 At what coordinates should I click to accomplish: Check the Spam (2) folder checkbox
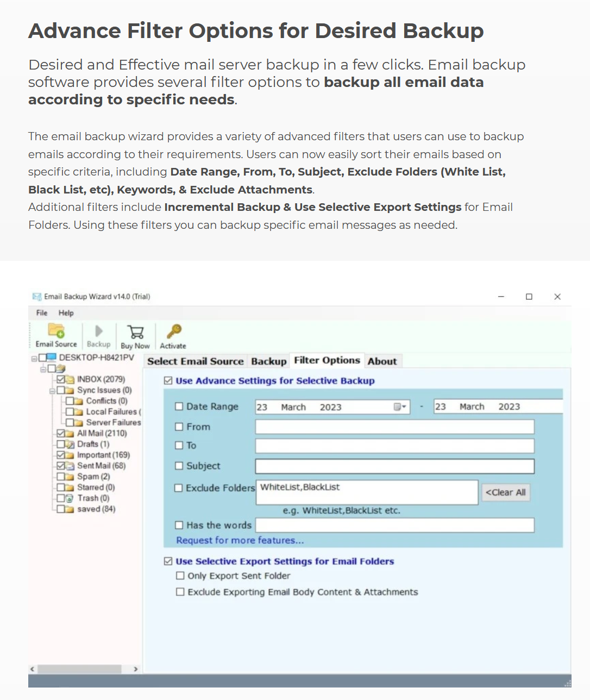coord(61,477)
